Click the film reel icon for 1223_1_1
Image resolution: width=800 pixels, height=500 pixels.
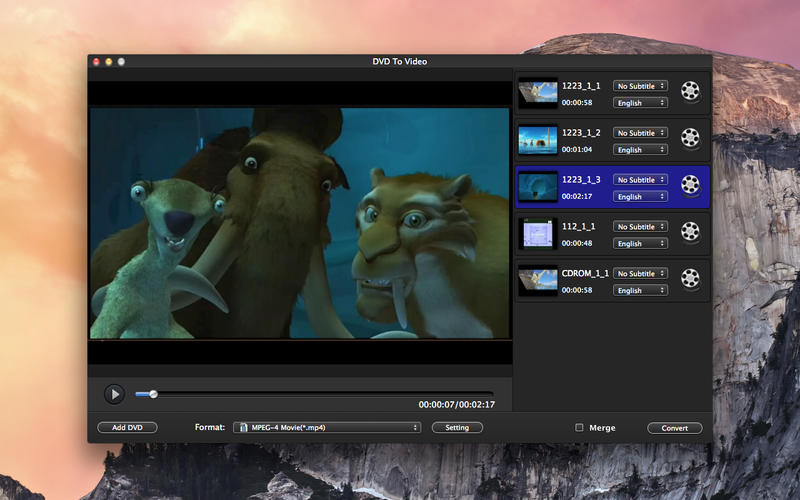pos(690,93)
